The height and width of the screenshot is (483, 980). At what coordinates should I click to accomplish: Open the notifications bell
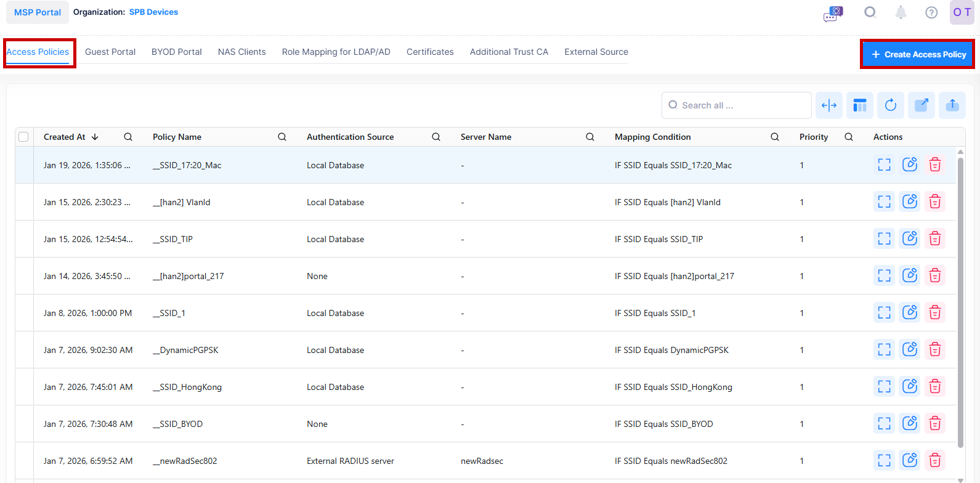pos(901,12)
